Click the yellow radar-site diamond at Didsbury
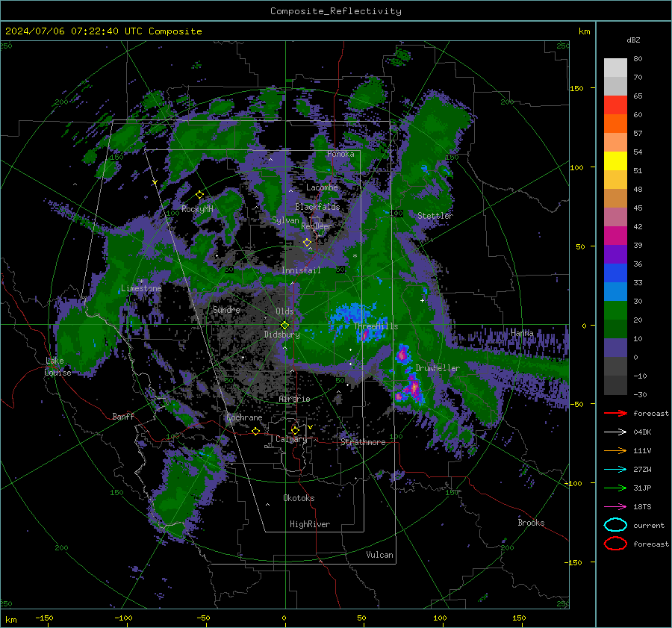672x628 pixels. (284, 325)
